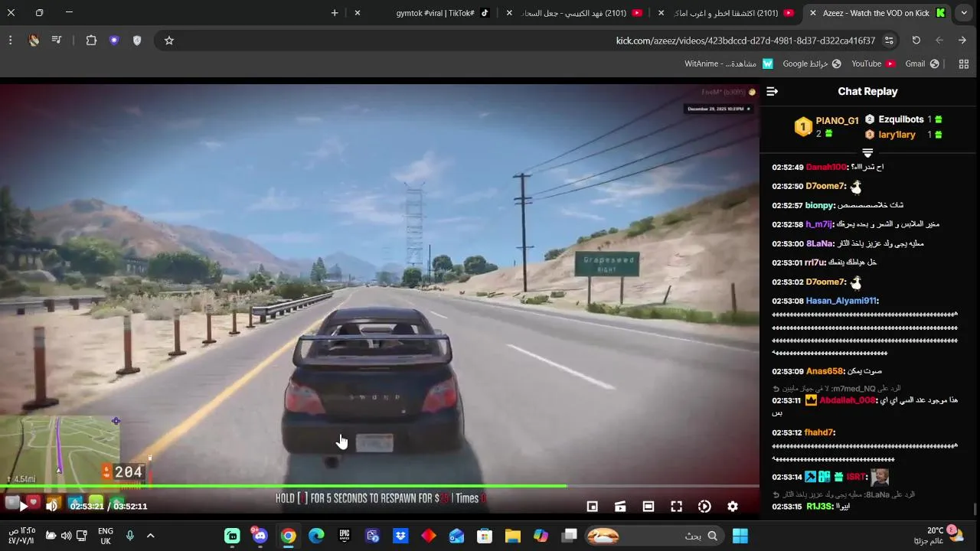The image size is (980, 551).
Task: Seek along the green video progress bar
Action: (380, 486)
